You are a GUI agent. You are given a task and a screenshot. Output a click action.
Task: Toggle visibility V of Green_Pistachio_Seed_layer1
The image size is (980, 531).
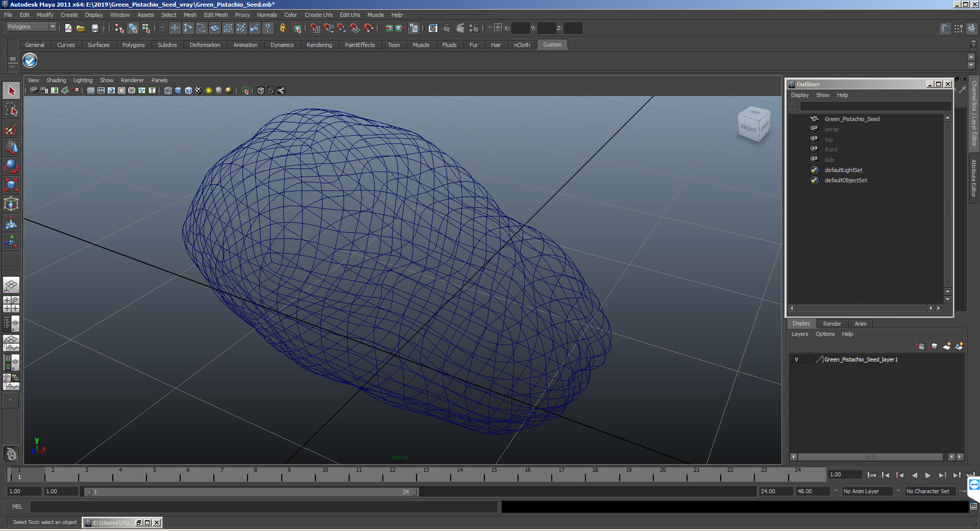(796, 359)
